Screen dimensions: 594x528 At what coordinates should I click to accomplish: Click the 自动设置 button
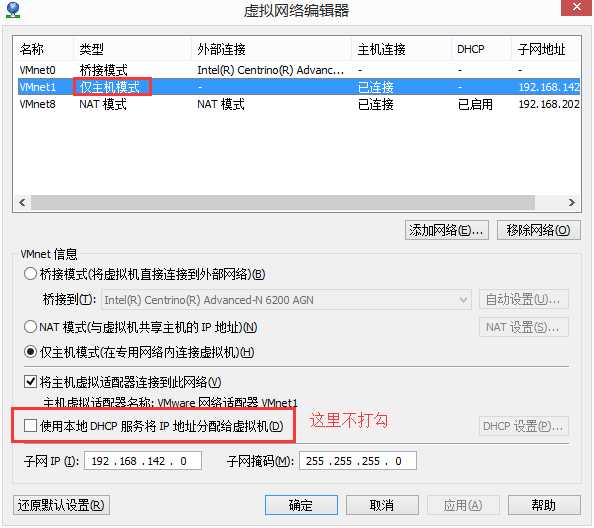click(x=524, y=300)
